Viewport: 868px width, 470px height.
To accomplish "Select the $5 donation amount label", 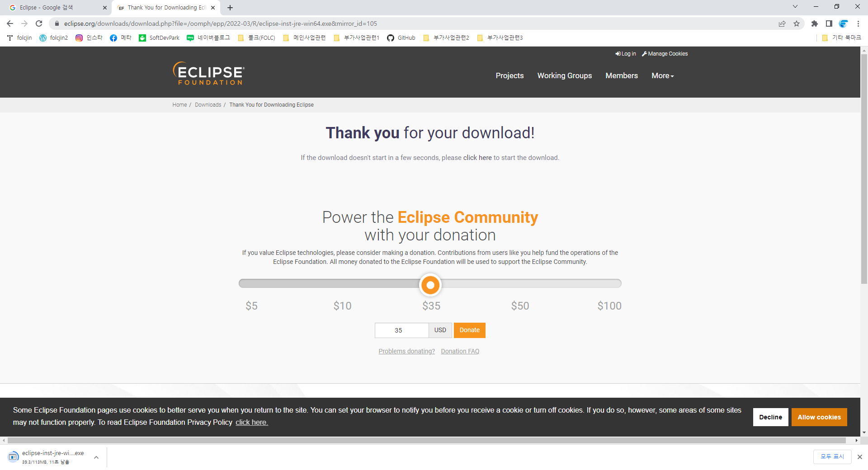I will (x=251, y=306).
